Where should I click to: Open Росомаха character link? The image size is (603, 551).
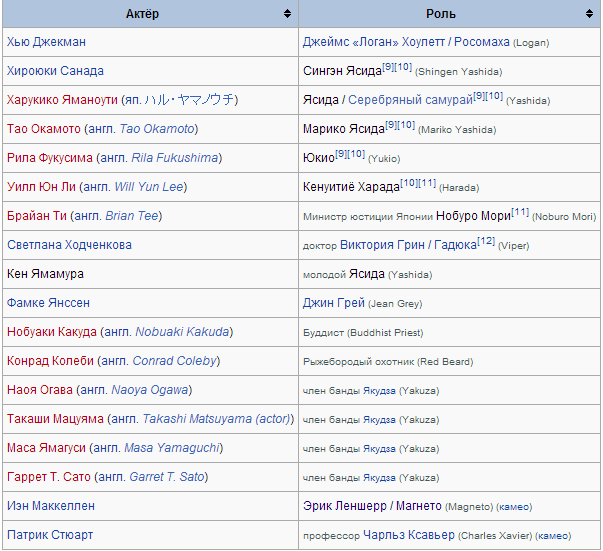[482, 42]
